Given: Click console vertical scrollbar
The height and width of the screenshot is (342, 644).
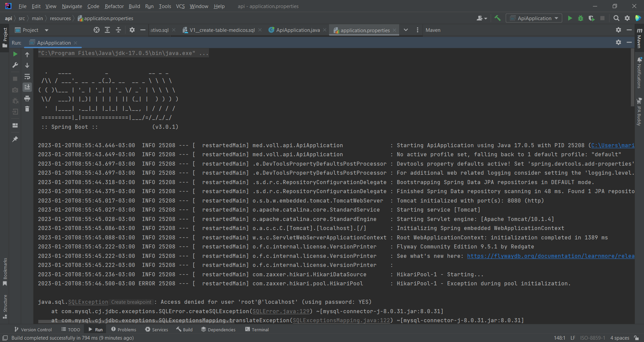Looking at the screenshot, I should 632,77.
